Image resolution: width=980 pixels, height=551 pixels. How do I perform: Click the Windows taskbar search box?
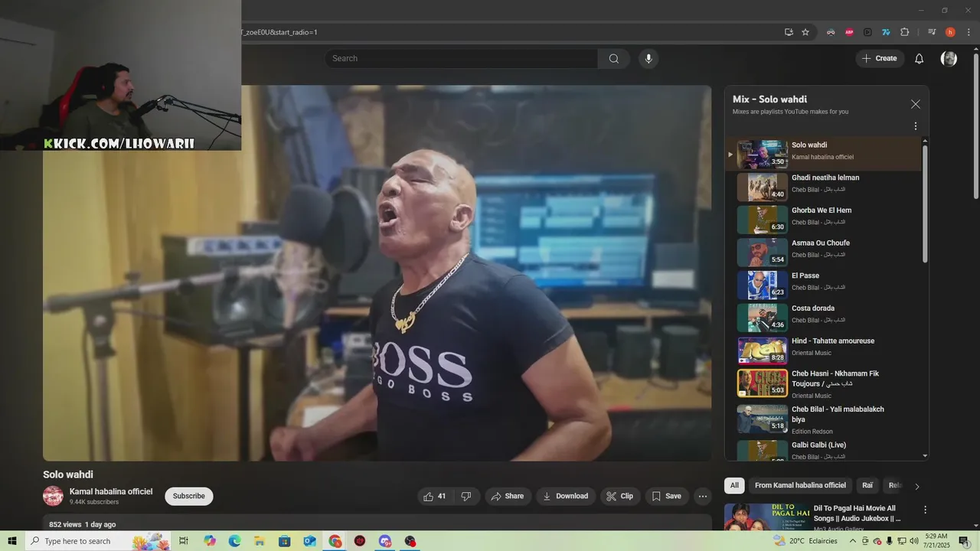point(98,541)
